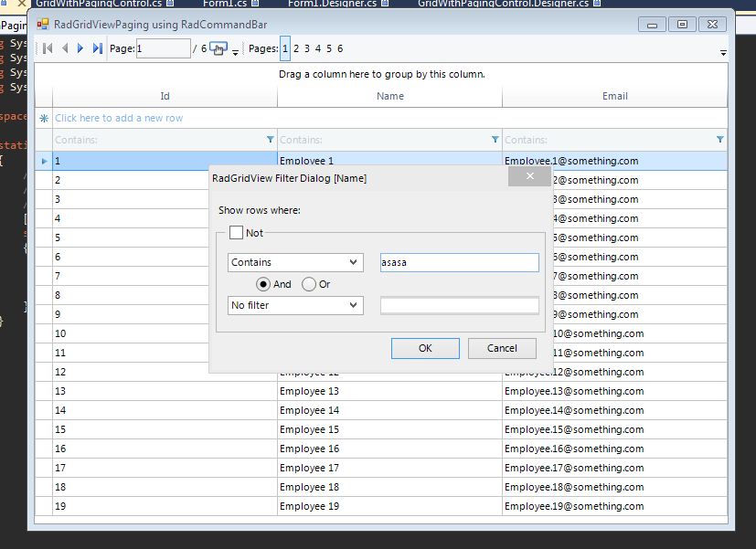
Task: Sort by Id column header
Action: (x=165, y=96)
